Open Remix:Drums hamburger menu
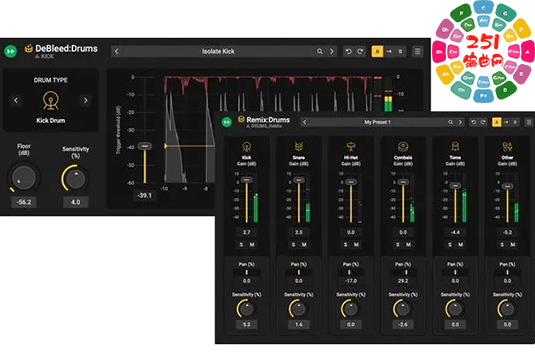 pyautogui.click(x=529, y=122)
